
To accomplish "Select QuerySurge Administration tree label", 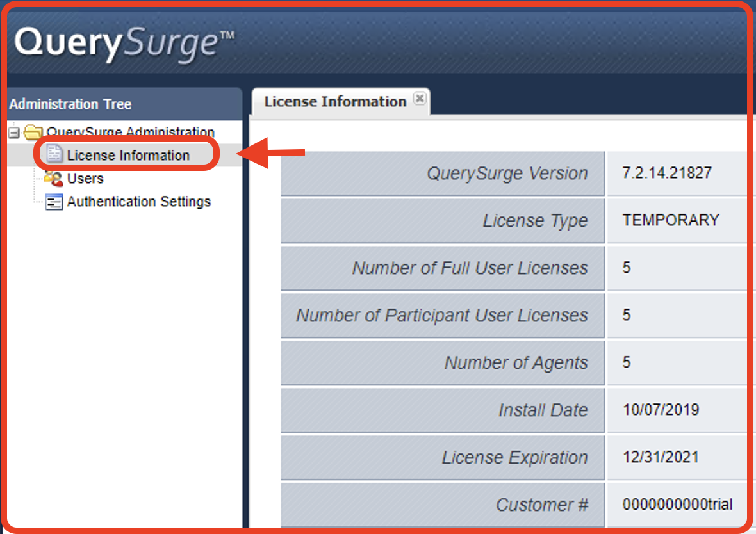I will [131, 131].
